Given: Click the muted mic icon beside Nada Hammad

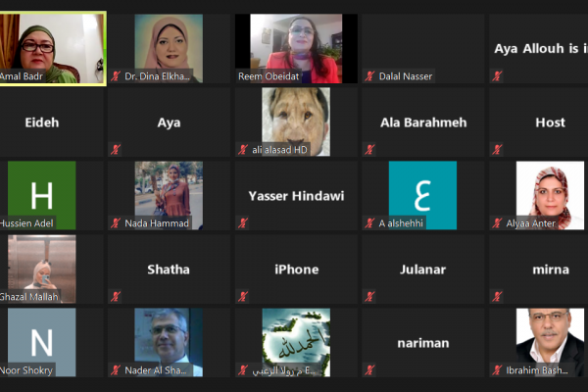Looking at the screenshot, I should [116, 223].
